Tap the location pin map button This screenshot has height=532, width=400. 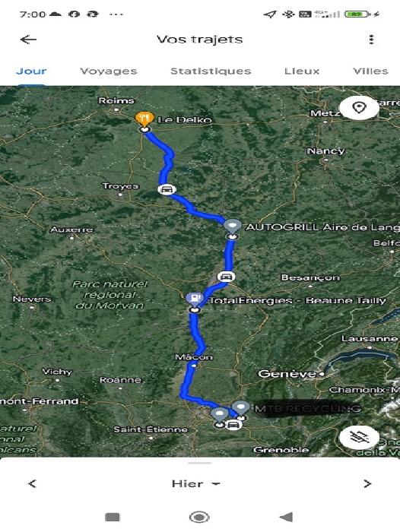[359, 108]
